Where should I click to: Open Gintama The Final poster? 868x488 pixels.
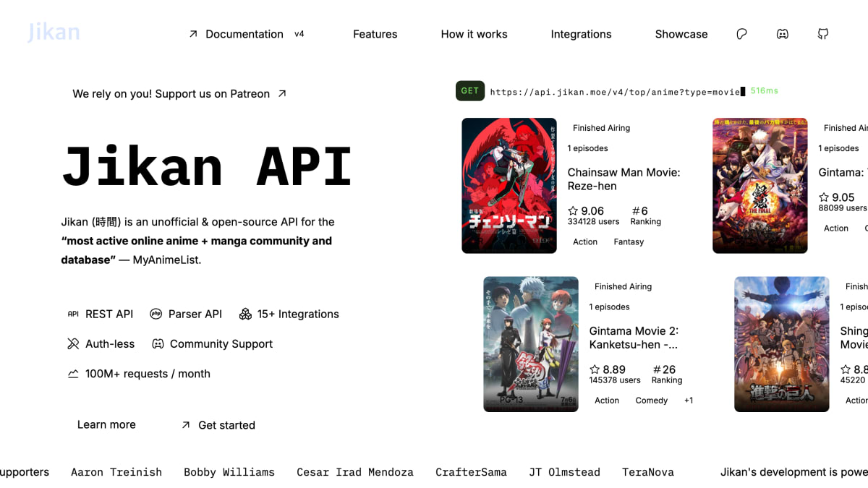click(x=760, y=186)
